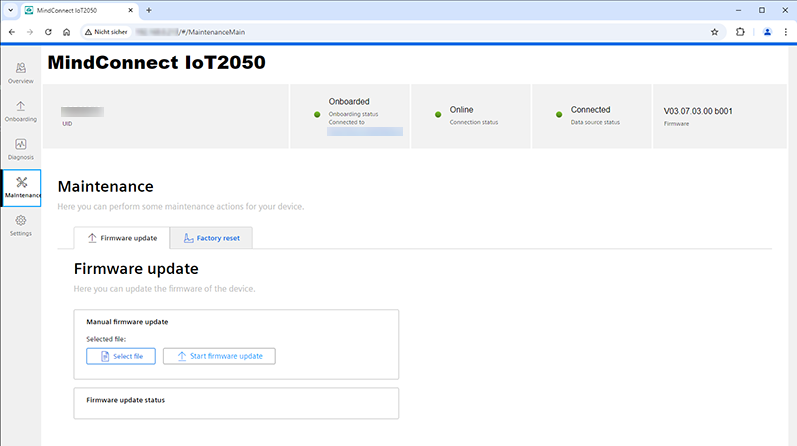797x446 pixels.
Task: Close the MindConnect IoT2050 tab
Action: tap(131, 10)
